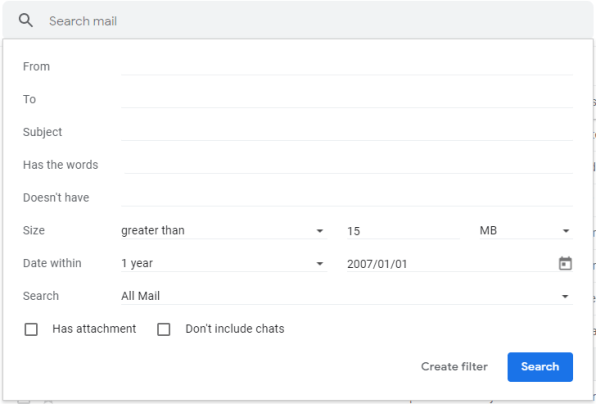
Task: Click the magnifying glass search icon
Action: coord(26,21)
